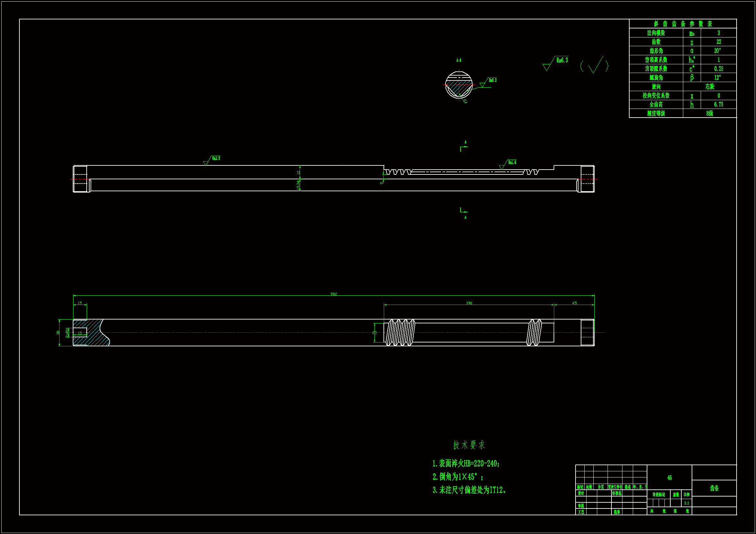Click the 1:1 scale cell in the title block
Image resolution: width=756 pixels, height=534 pixels.
(x=686, y=503)
